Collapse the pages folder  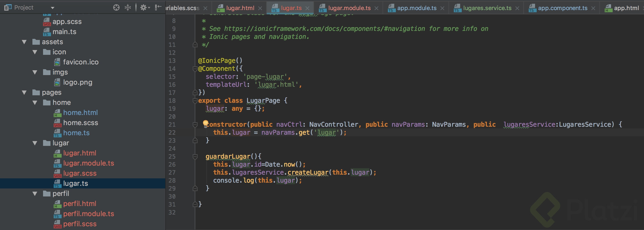pyautogui.click(x=24, y=93)
